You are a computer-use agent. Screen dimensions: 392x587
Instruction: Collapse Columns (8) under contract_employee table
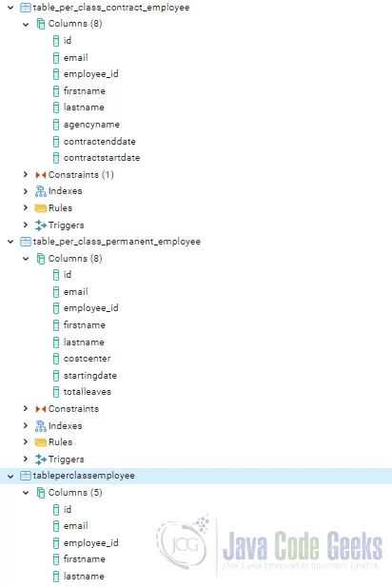26,25
